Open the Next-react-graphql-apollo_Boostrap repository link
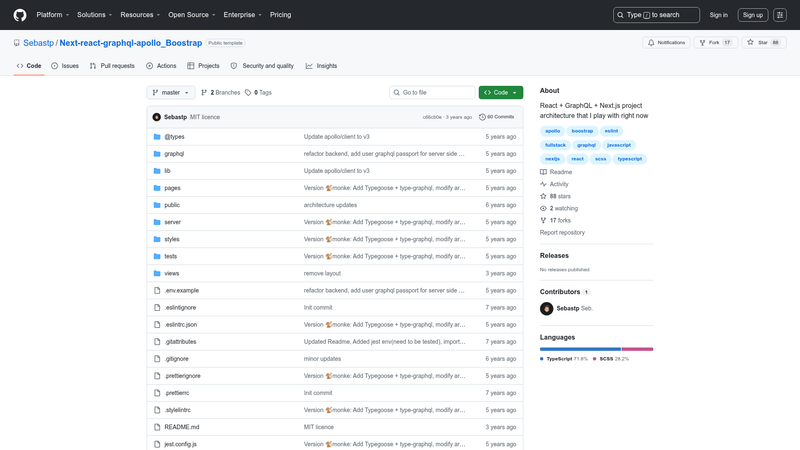Image resolution: width=800 pixels, height=450 pixels. [131, 43]
